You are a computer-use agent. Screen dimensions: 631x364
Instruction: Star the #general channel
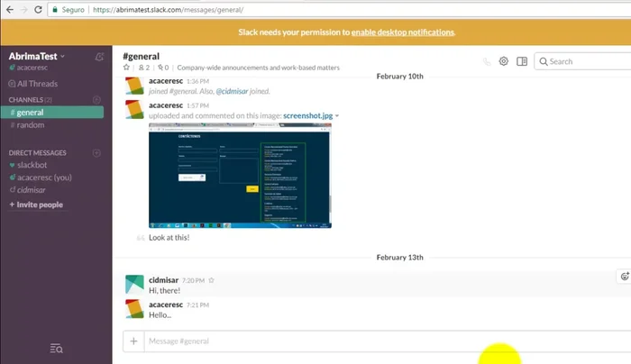(x=127, y=68)
